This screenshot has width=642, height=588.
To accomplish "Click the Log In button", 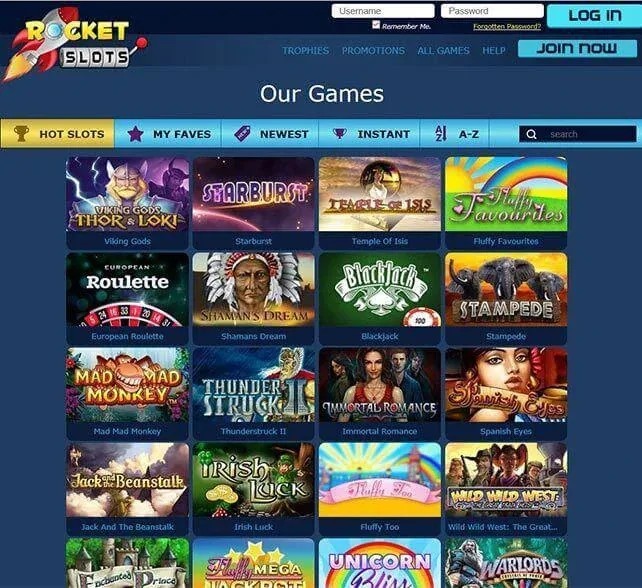I will coord(595,16).
